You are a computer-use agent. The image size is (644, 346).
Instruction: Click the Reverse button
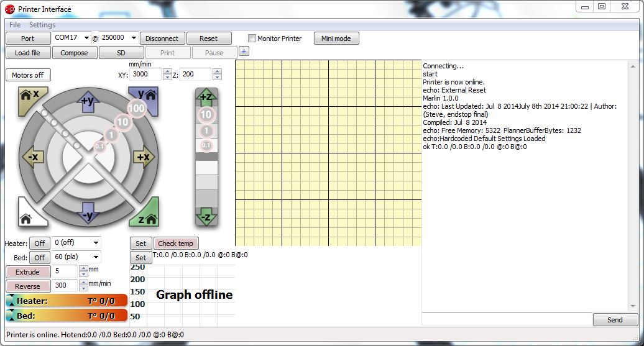coord(28,286)
